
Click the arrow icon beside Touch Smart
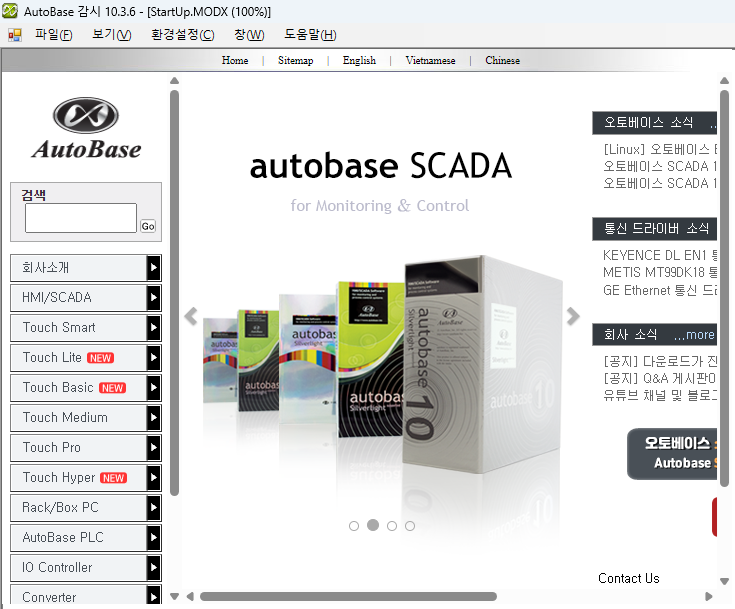coord(153,328)
